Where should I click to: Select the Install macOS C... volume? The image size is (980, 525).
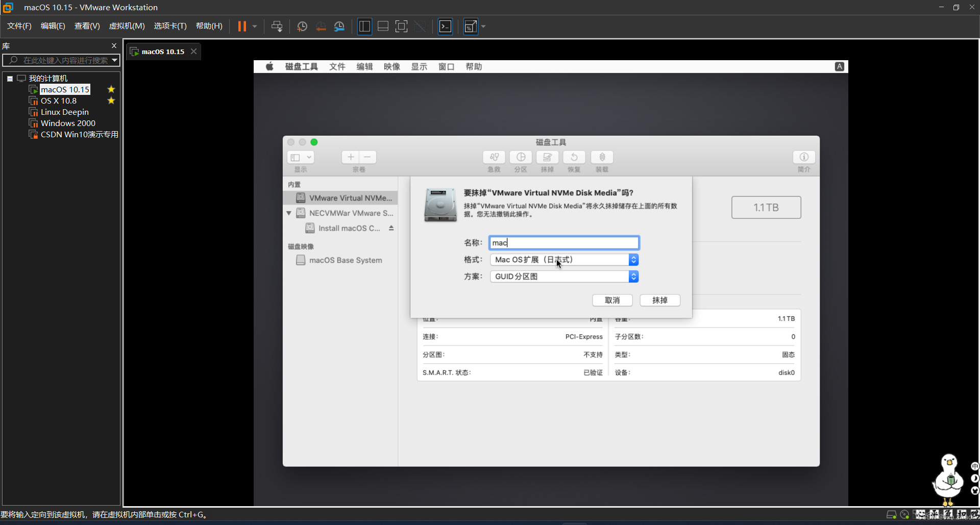pos(343,228)
